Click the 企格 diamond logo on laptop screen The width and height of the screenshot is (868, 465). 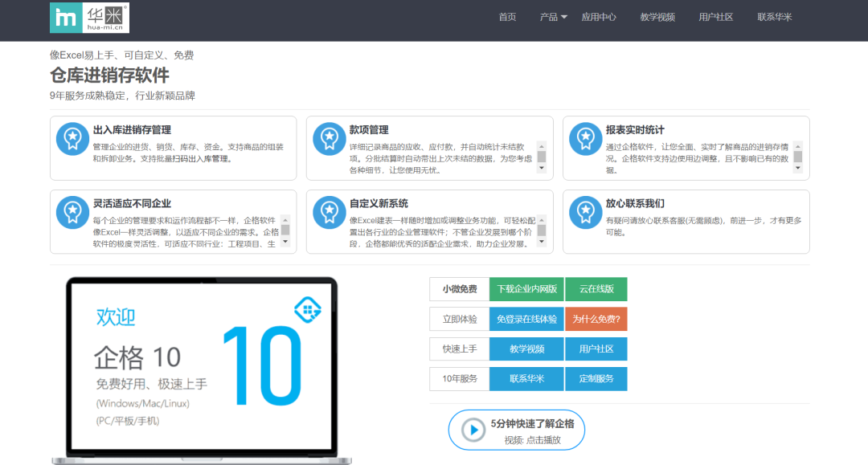pos(308,310)
